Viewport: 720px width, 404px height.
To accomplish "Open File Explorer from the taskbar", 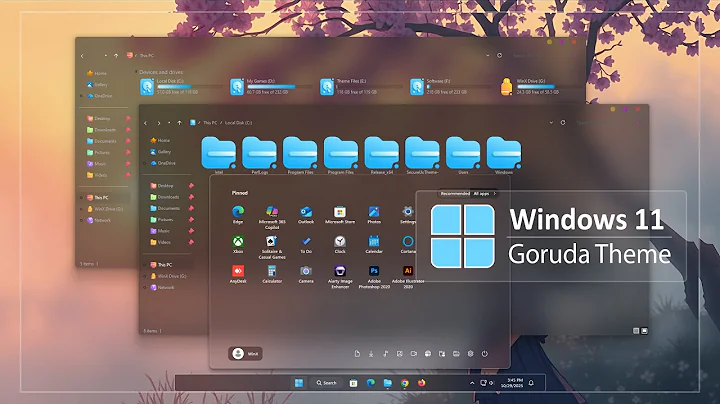I will pos(388,383).
